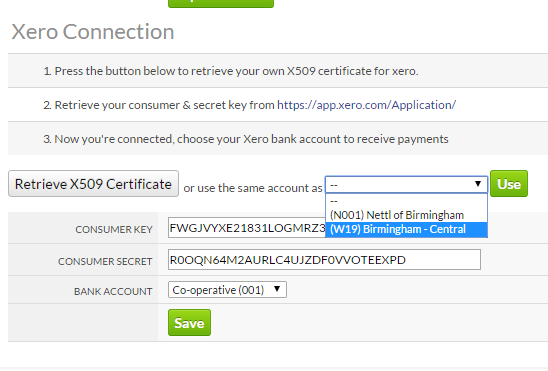The width and height of the screenshot is (548, 371).
Task: Click the CONSUMER KEY label
Action: pyautogui.click(x=114, y=230)
